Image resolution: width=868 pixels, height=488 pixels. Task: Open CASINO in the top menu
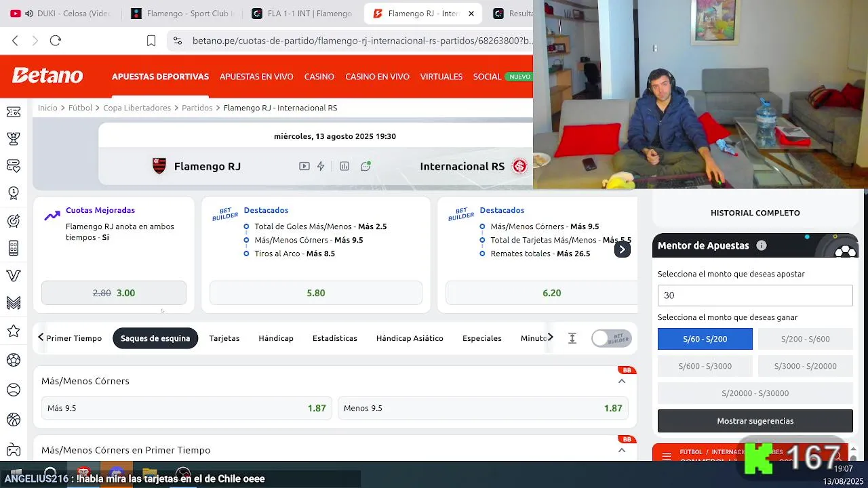(319, 77)
